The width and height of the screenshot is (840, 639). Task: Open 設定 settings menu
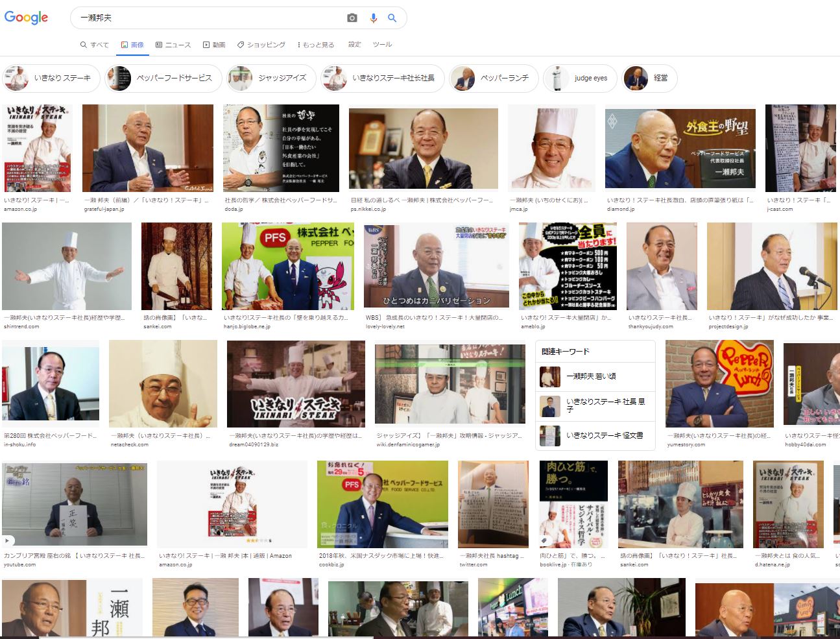coord(355,45)
